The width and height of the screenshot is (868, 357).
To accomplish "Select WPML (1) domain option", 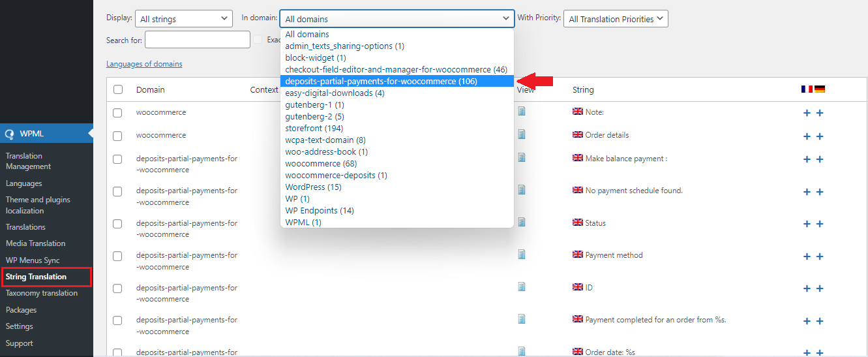I will tap(397, 223).
